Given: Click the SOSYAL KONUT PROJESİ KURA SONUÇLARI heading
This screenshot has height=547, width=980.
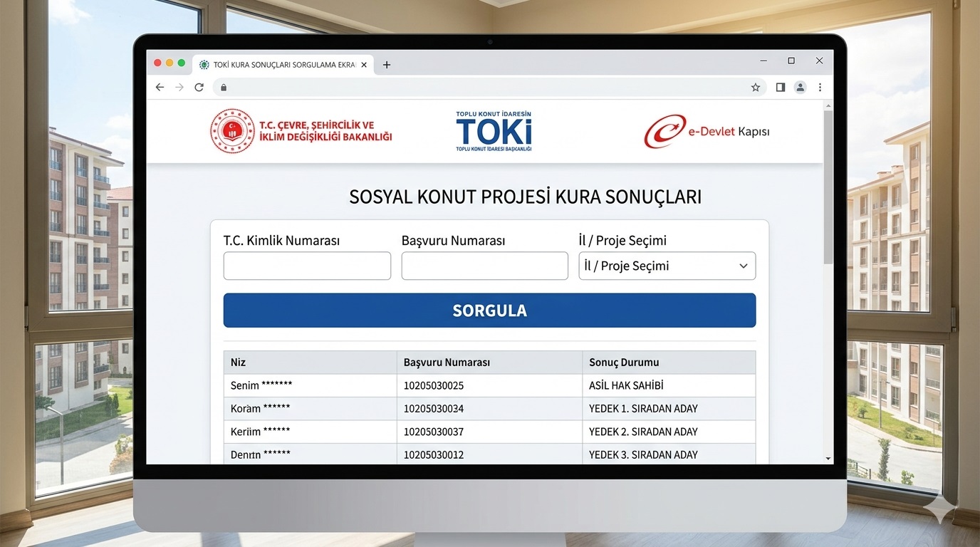Looking at the screenshot, I should 525,197.
